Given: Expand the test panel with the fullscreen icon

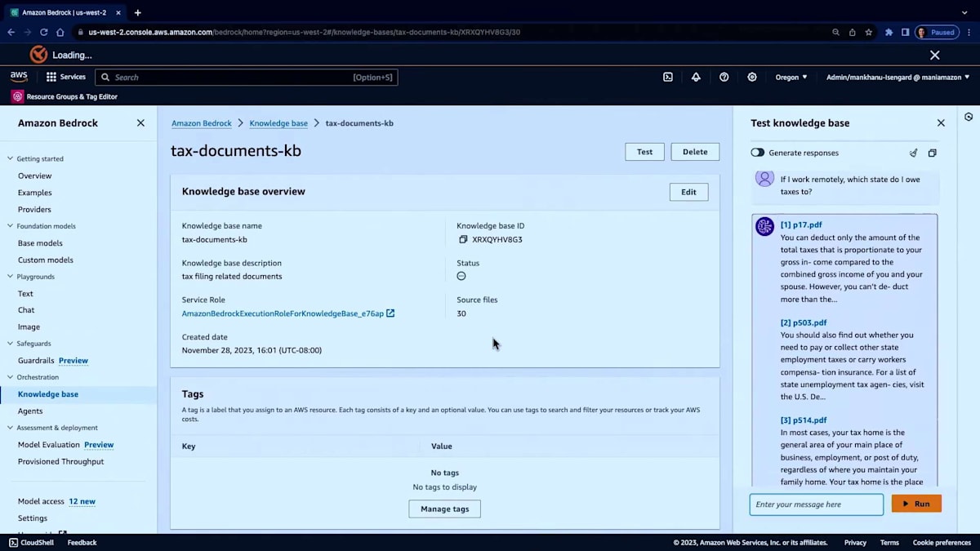Looking at the screenshot, I should pyautogui.click(x=932, y=153).
